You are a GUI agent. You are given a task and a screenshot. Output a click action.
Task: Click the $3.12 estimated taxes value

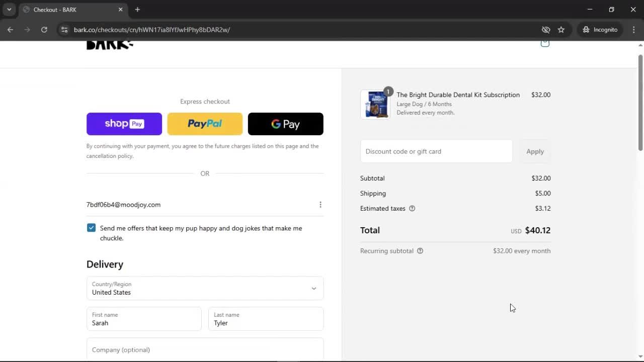click(x=543, y=209)
